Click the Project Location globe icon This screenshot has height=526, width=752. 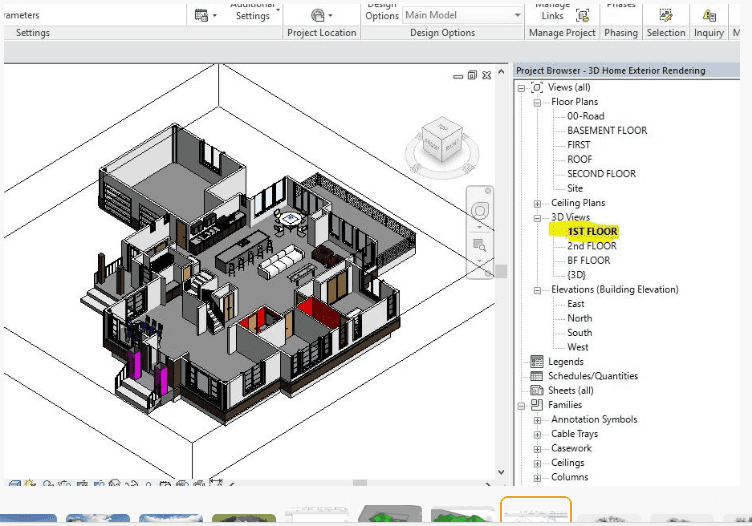(320, 15)
